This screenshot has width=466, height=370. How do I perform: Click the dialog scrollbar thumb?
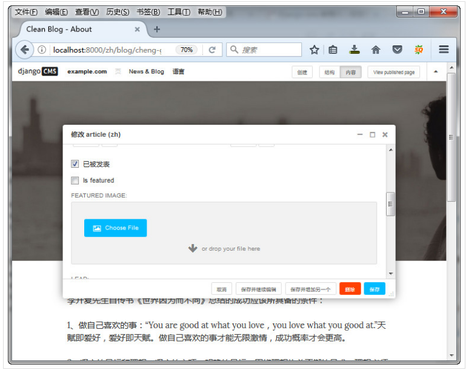click(390, 204)
